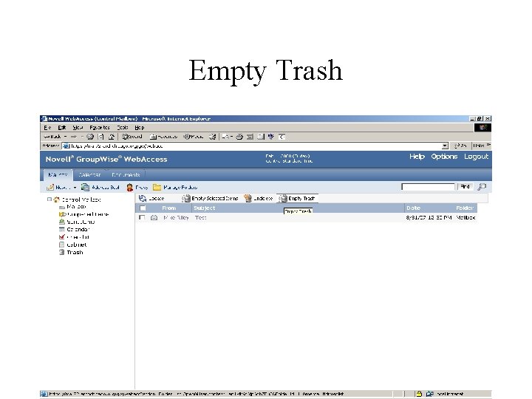
Task: Open the Manage Folders icon
Action: coord(157,187)
